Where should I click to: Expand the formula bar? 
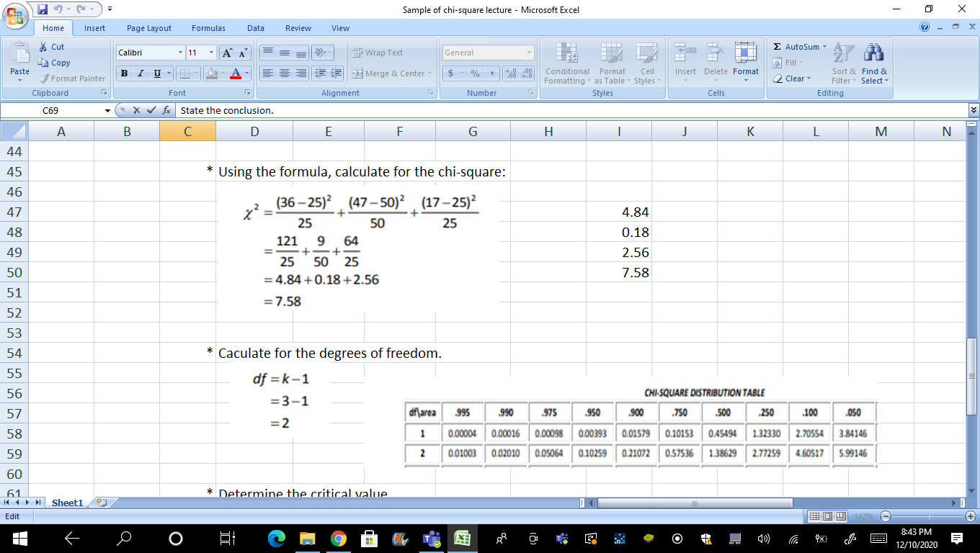[x=974, y=110]
